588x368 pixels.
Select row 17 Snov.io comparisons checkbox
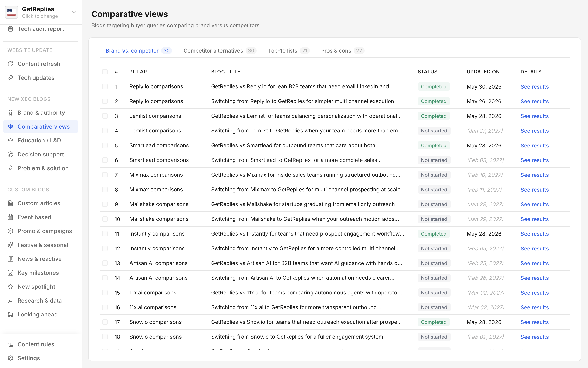point(105,322)
